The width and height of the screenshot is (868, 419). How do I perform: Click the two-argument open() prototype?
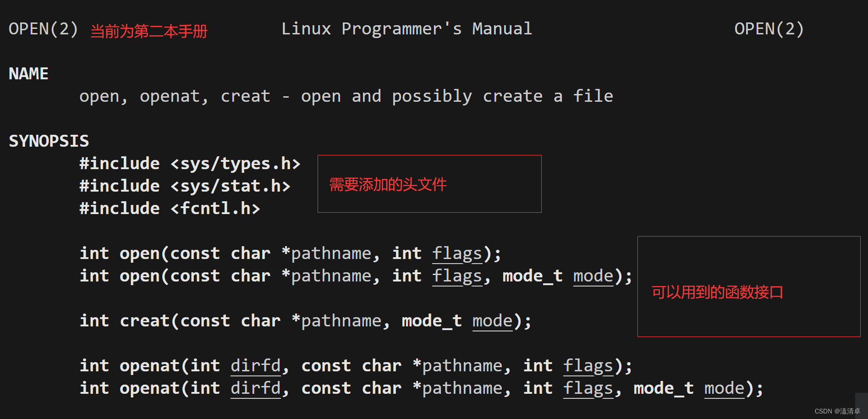(291, 254)
